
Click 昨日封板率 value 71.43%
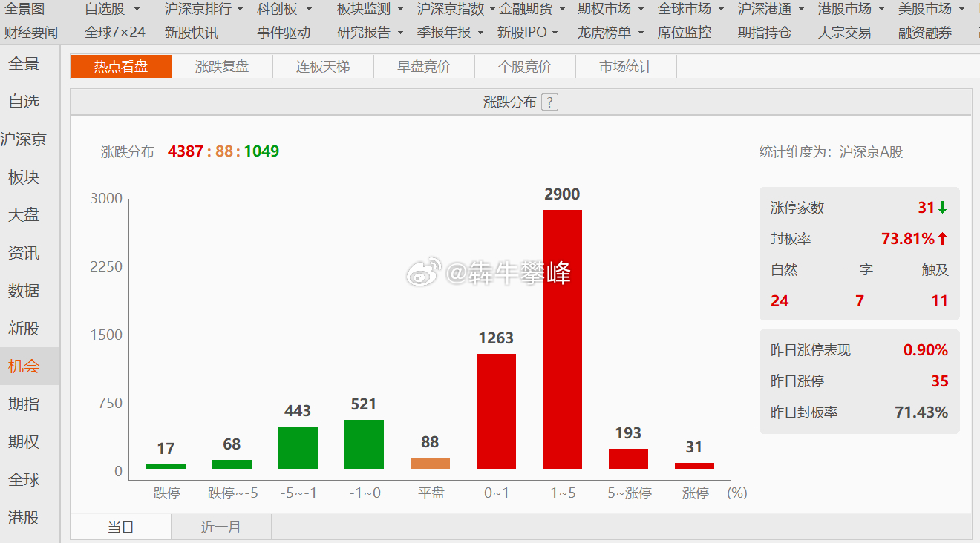(x=921, y=412)
